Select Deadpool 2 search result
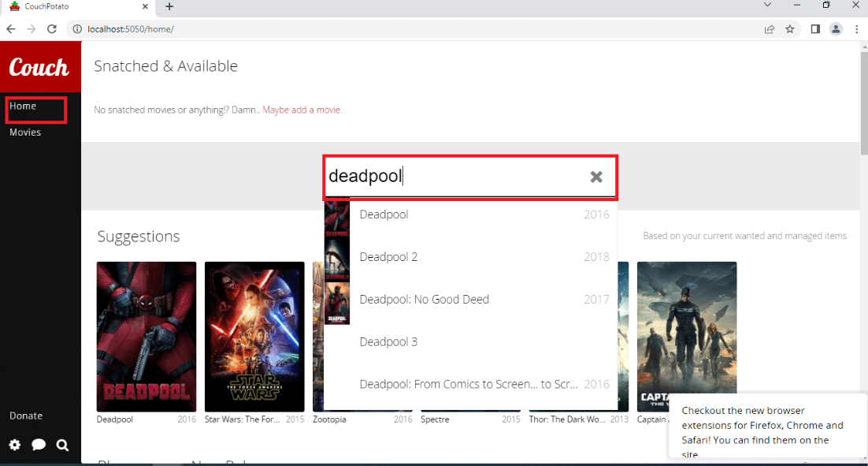Image resolution: width=868 pixels, height=466 pixels. (470, 257)
